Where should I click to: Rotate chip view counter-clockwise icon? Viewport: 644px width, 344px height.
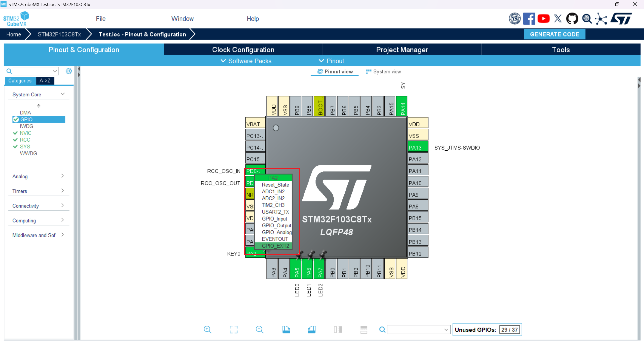pos(312,329)
